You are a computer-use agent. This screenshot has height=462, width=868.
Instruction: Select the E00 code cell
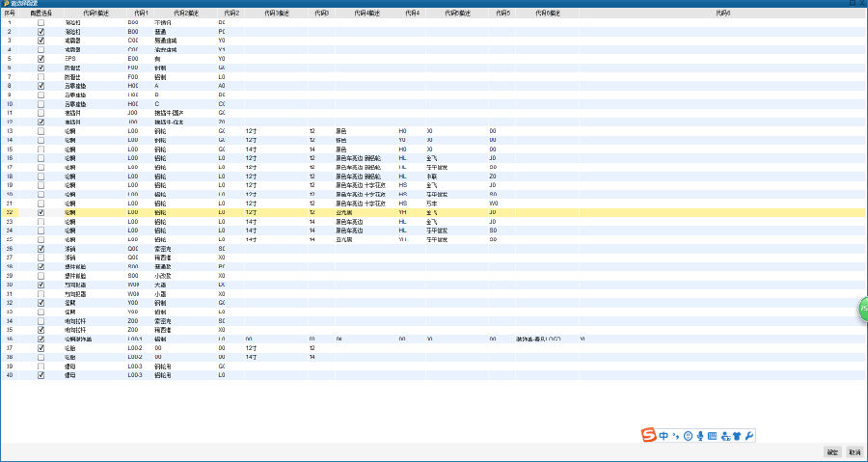pos(133,58)
